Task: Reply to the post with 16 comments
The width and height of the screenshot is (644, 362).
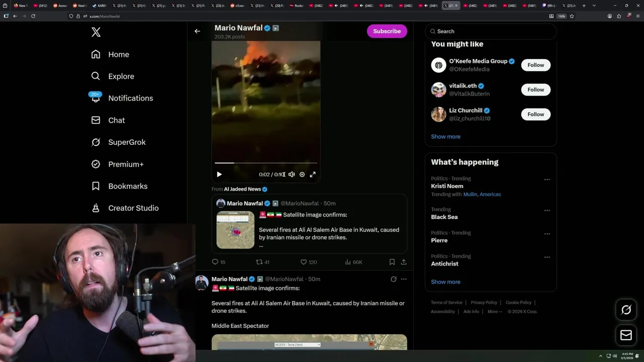Action: pyautogui.click(x=218, y=262)
